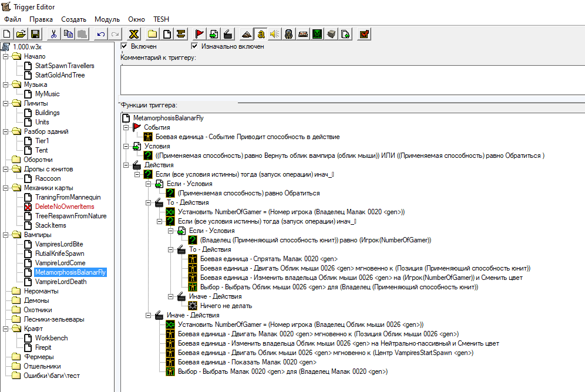
Task: Open the Модуль menu
Action: (107, 19)
